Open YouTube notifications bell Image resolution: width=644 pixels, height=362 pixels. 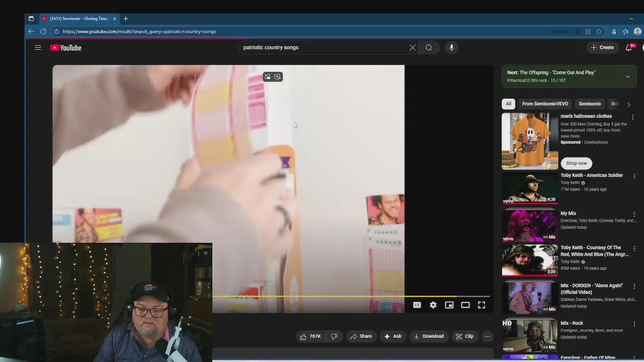tap(629, 47)
